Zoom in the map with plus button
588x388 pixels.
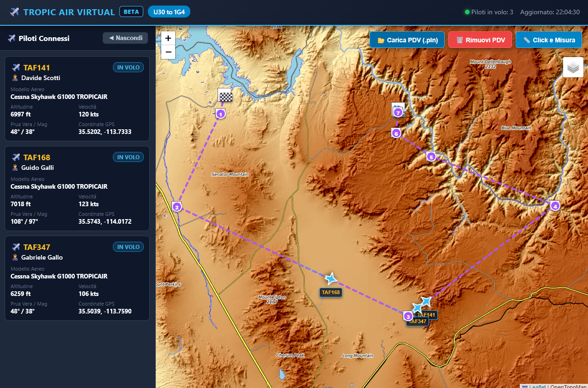(168, 38)
